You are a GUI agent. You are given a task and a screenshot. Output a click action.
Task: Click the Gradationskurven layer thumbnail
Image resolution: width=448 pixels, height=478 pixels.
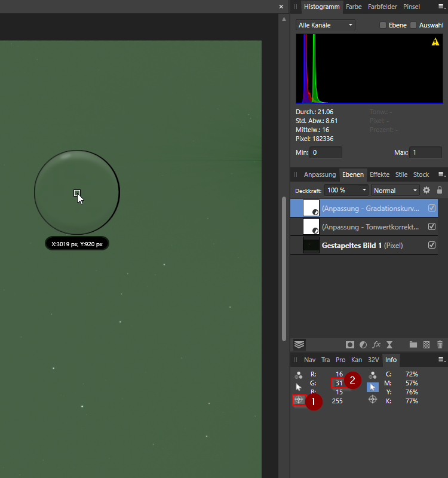tap(311, 208)
